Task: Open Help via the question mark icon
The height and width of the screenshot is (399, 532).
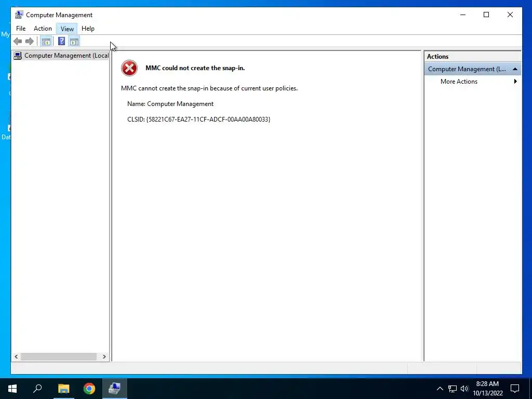Action: (x=61, y=42)
